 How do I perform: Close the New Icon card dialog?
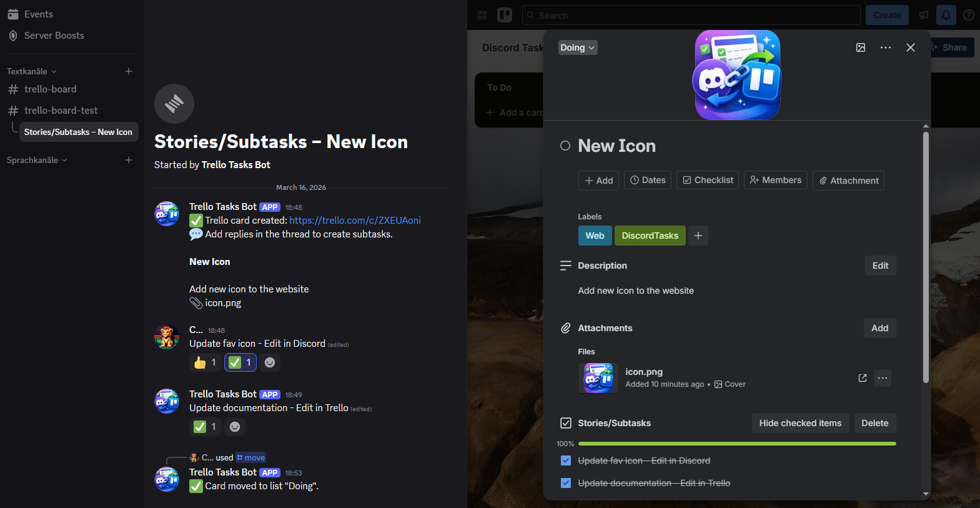coord(911,47)
